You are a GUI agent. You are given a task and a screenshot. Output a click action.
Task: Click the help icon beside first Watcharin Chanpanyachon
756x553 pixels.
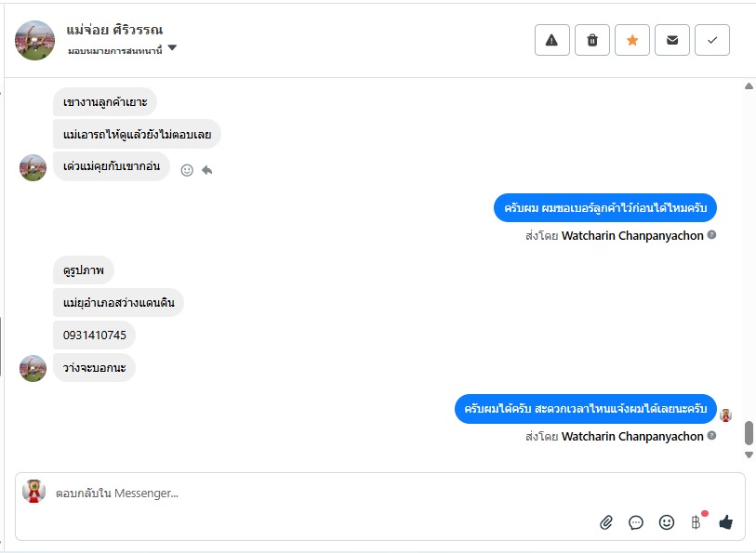[712, 235]
